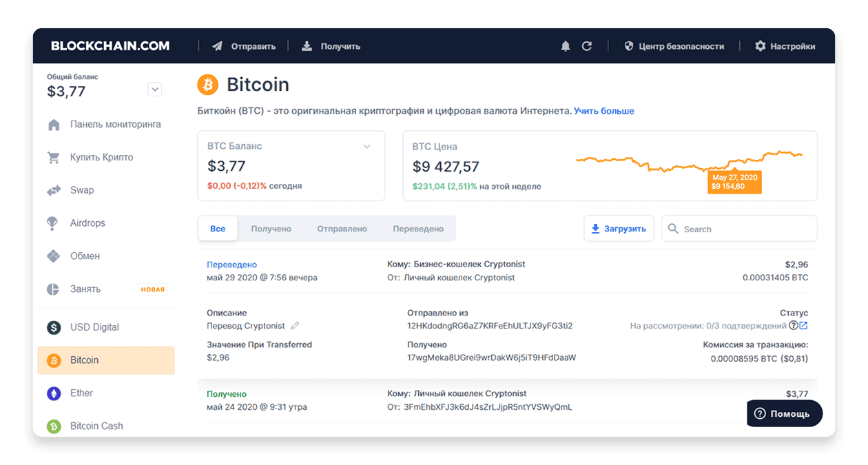Click the sender address 3FmEhbXFJ3k6dJ4sZrLJjpR5ntYVSWyQmL
Image resolution: width=868 pixels, height=465 pixels.
(488, 407)
